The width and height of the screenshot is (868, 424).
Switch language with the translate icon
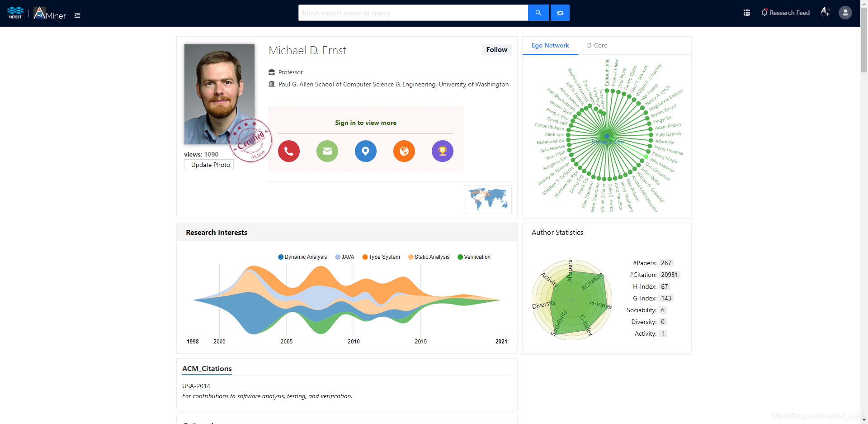point(825,12)
